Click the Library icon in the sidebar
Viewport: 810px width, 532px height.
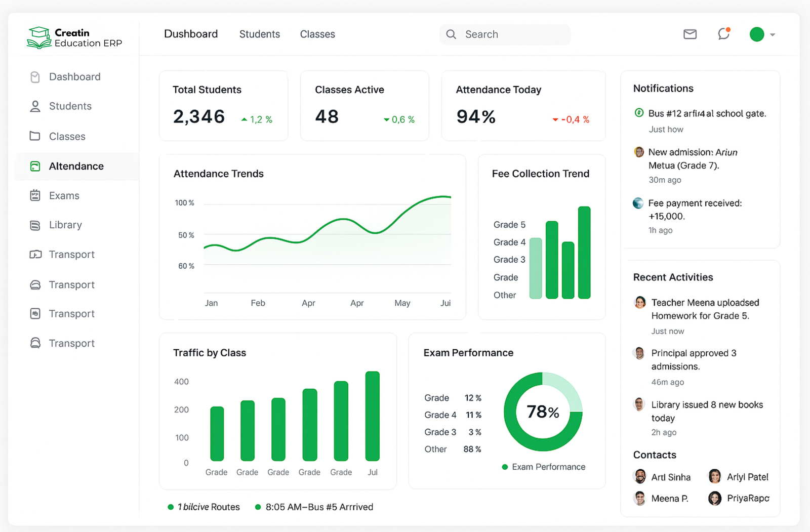[35, 225]
